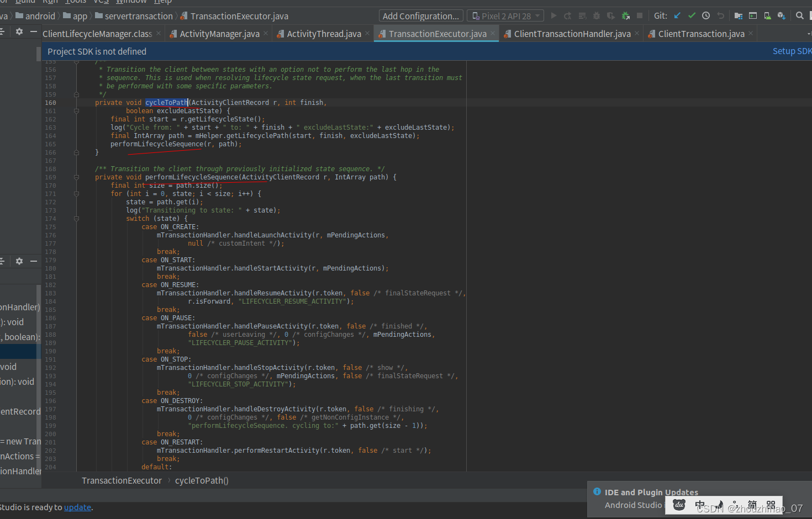
Task: Open the Pixel 2 API 28 device dropdown
Action: [505, 16]
